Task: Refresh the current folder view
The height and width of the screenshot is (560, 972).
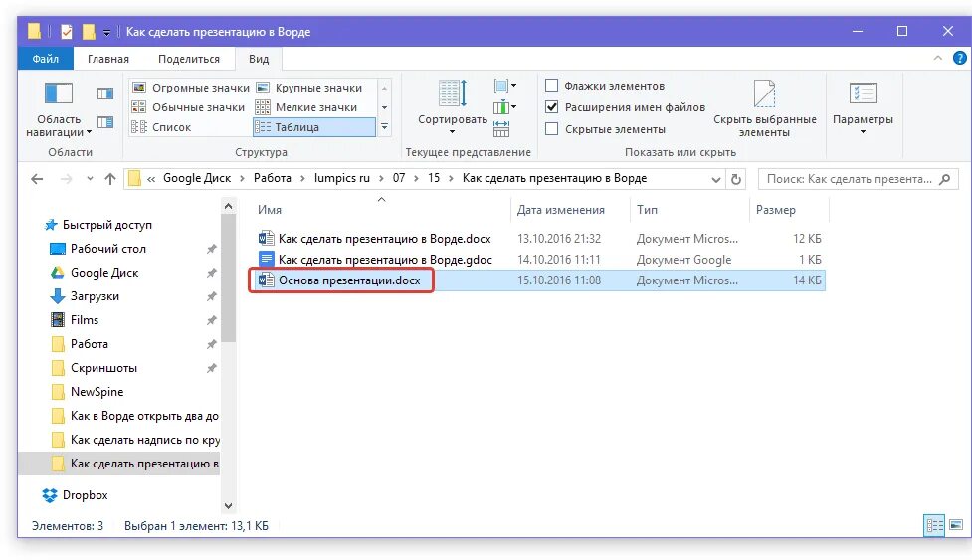Action: (736, 179)
